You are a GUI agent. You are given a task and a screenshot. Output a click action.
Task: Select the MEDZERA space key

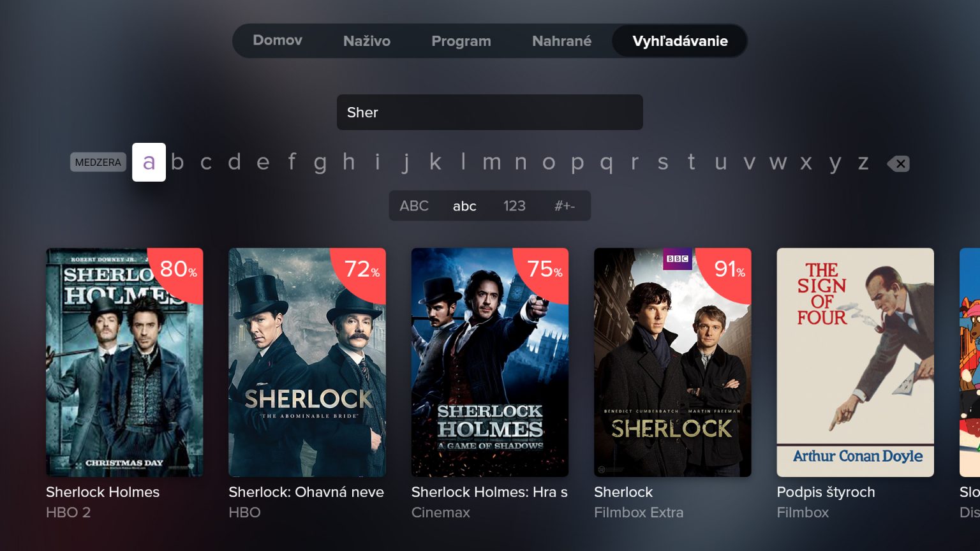(98, 163)
